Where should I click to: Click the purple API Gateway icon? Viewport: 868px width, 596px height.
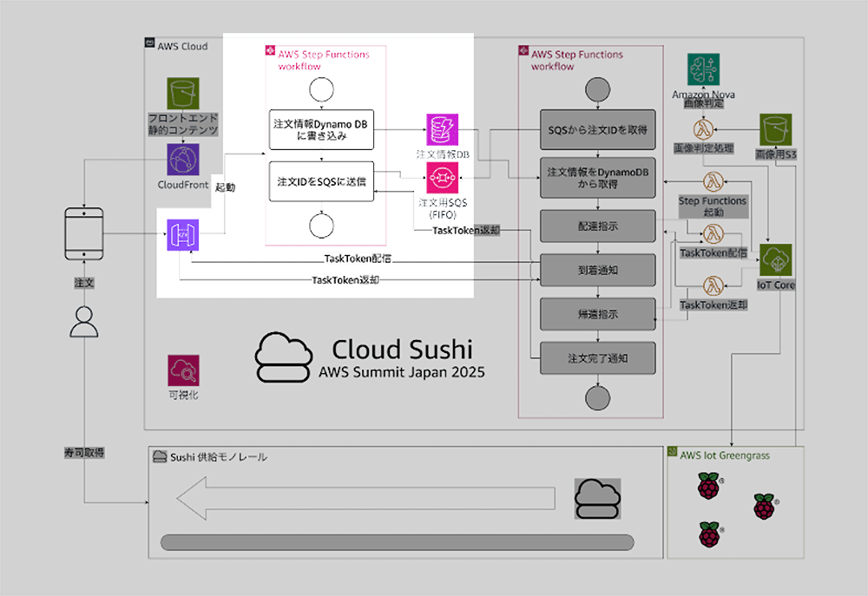tap(183, 236)
